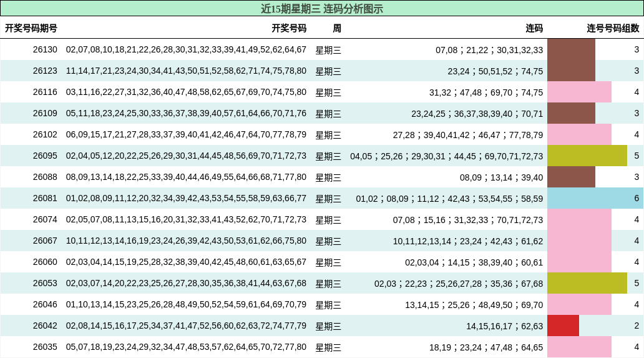Select issue number 26046
Image resolution: width=644 pixels, height=358 pixels.
click(x=45, y=304)
